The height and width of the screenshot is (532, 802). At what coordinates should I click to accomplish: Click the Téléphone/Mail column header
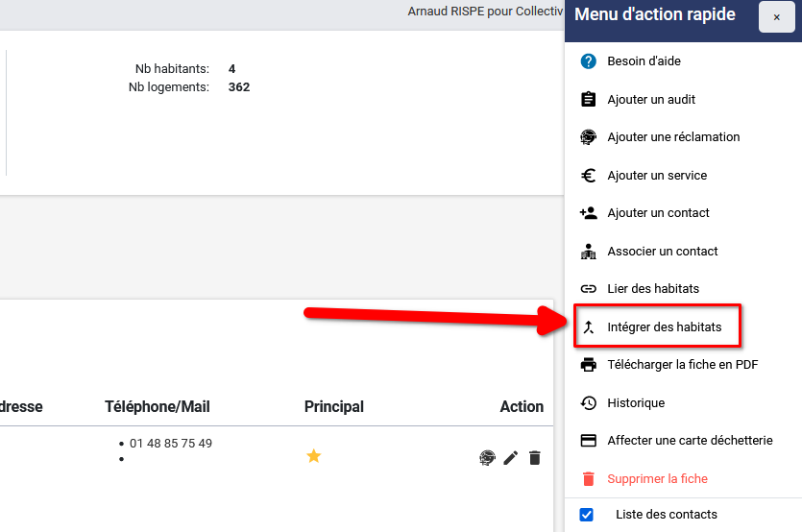158,407
